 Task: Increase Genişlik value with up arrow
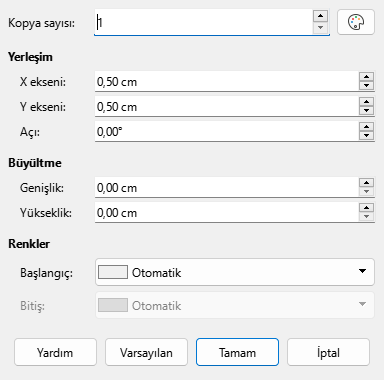click(366, 183)
